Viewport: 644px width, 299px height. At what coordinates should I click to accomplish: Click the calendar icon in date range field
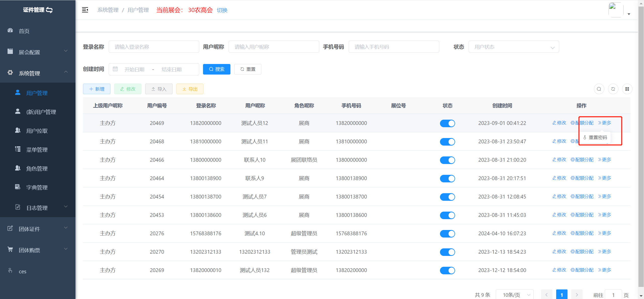coord(115,69)
